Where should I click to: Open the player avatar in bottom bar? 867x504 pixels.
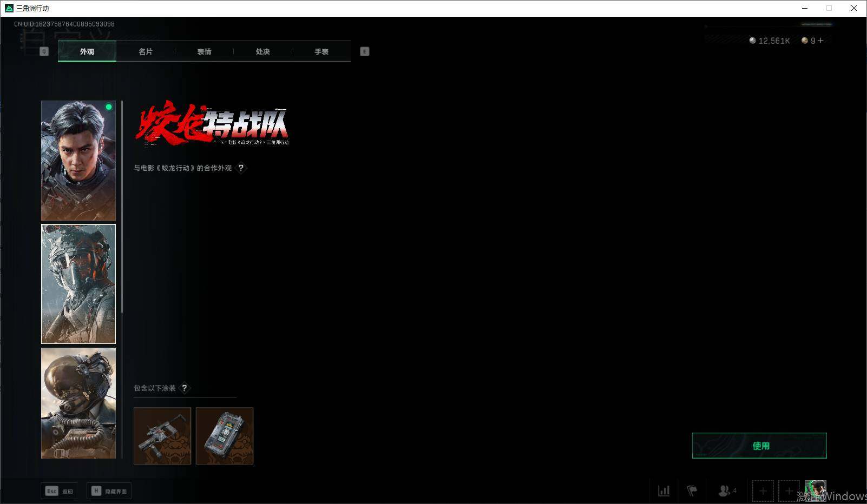click(816, 490)
